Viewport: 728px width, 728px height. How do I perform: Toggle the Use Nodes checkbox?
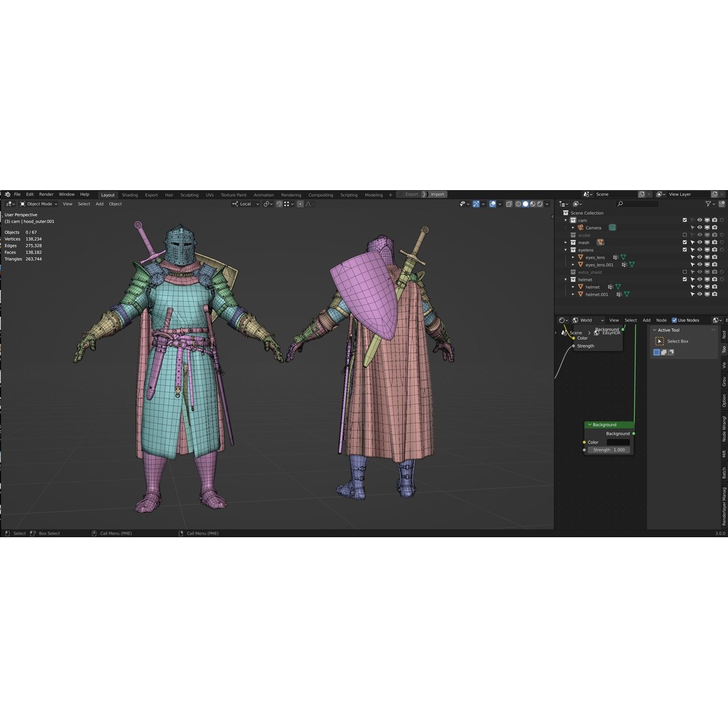(x=674, y=320)
